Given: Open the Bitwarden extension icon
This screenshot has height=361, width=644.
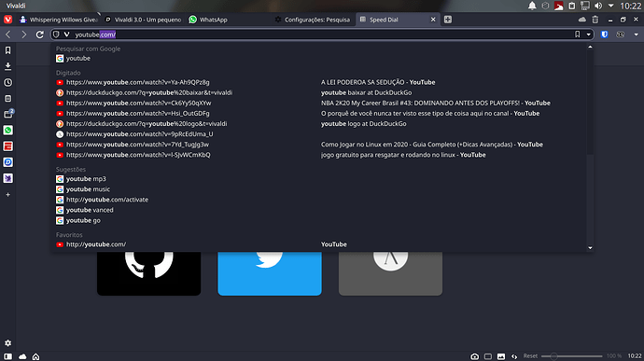Looking at the screenshot, I should click(604, 35).
